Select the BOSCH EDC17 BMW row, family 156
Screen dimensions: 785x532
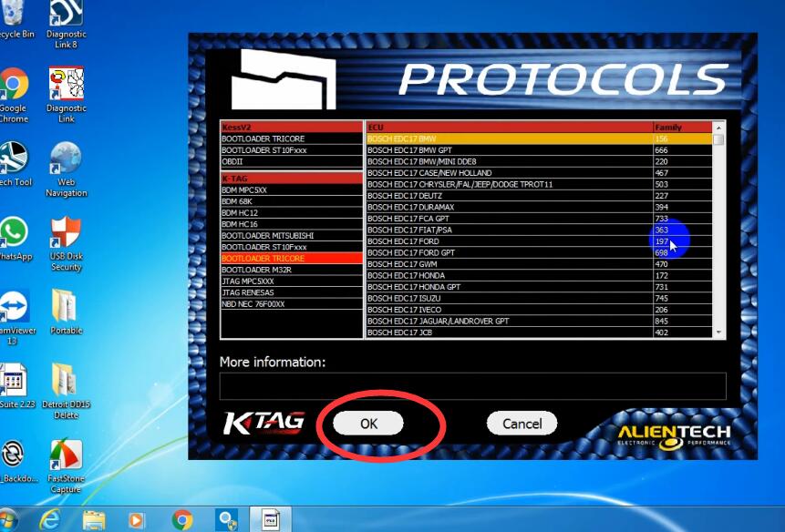(539, 138)
